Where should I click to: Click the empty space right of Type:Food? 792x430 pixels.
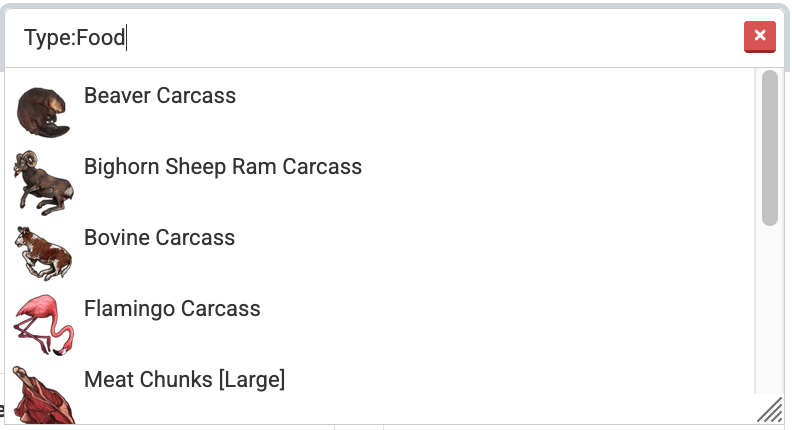pos(430,38)
